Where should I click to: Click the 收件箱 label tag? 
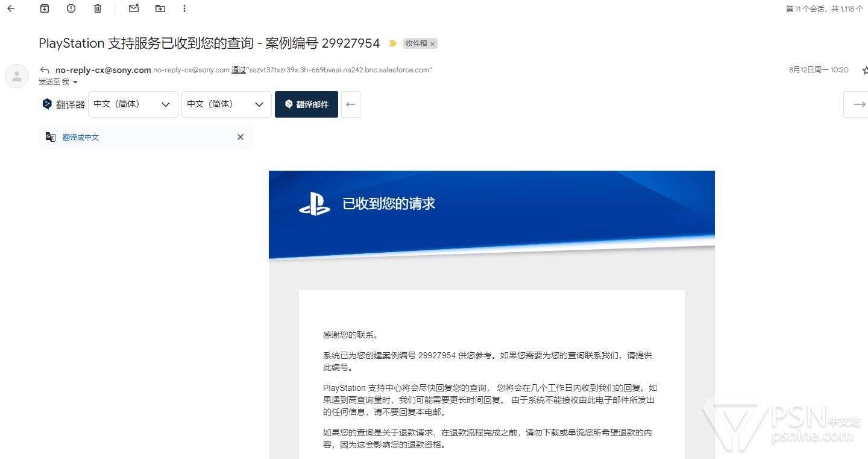416,43
